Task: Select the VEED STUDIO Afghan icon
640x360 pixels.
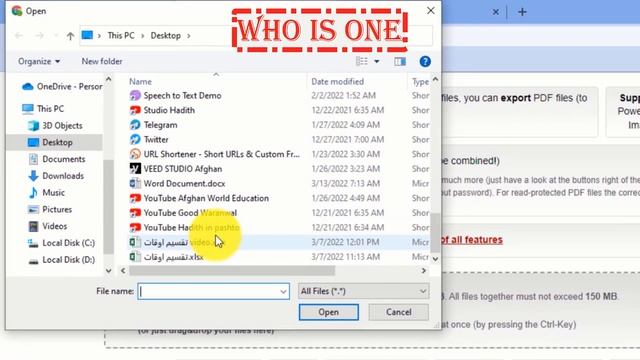Action: coord(135,169)
